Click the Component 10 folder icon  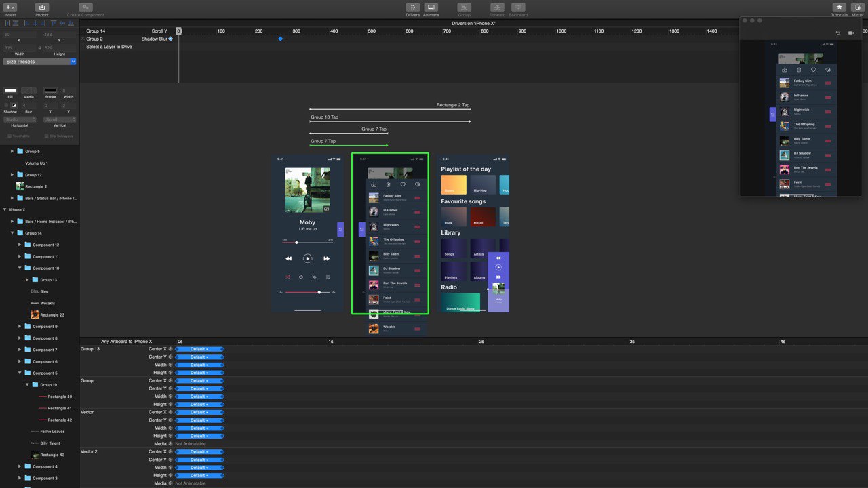coord(28,268)
